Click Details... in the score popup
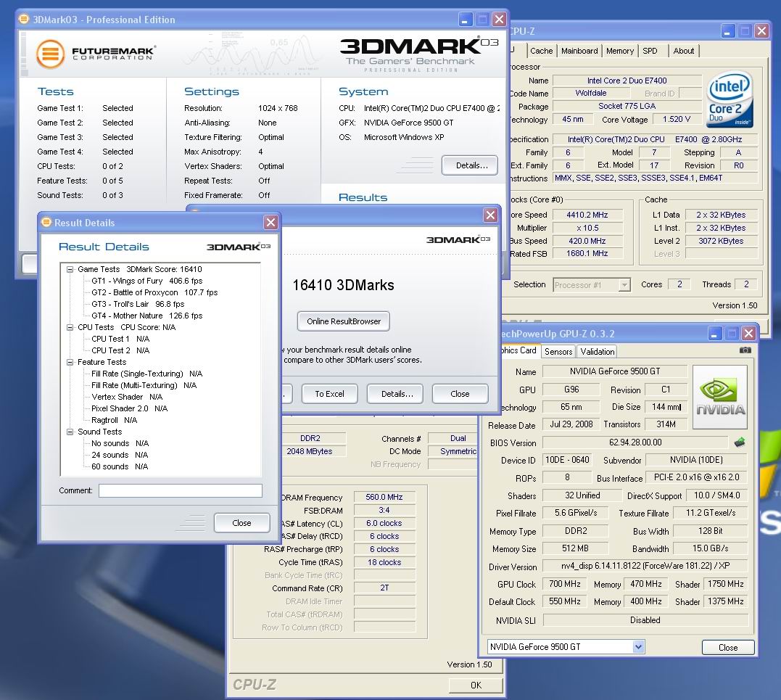The height and width of the screenshot is (700, 781). pos(397,394)
